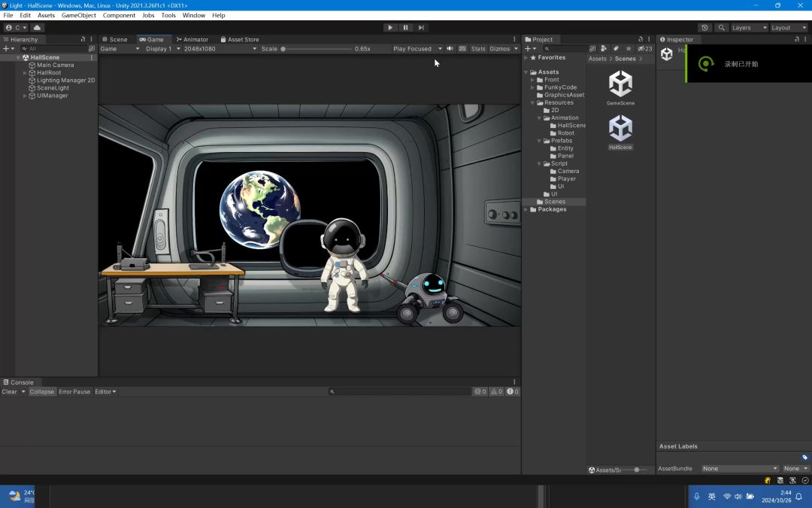This screenshot has width=812, height=508.
Task: Toggle Collapse in the Console
Action: (x=41, y=392)
